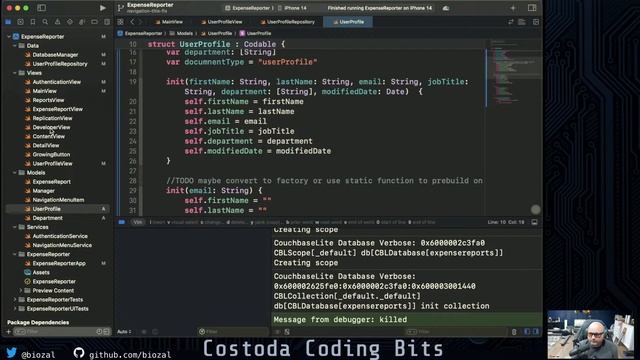Expand the ExpenseReporterUITests folder
The width and height of the screenshot is (640, 360).
(15, 309)
